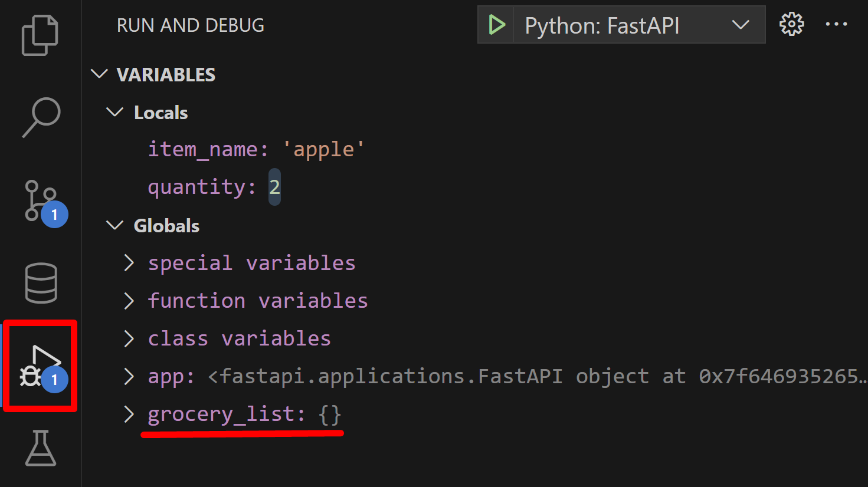Click the database extension icon

pyautogui.click(x=40, y=283)
